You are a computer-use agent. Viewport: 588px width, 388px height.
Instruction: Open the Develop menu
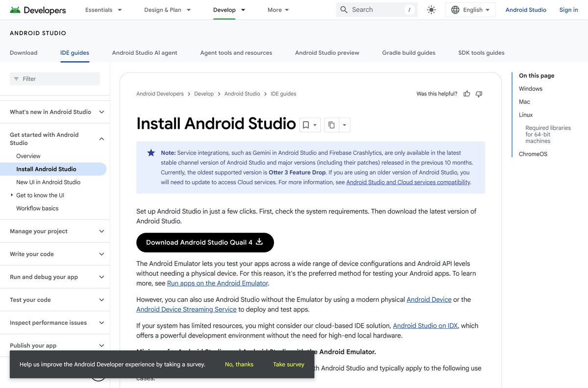pos(229,10)
